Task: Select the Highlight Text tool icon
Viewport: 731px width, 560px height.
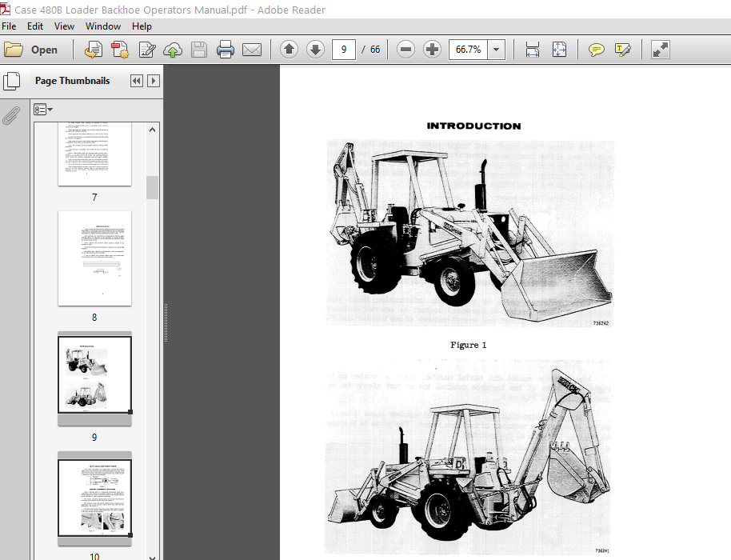Action: click(x=623, y=50)
